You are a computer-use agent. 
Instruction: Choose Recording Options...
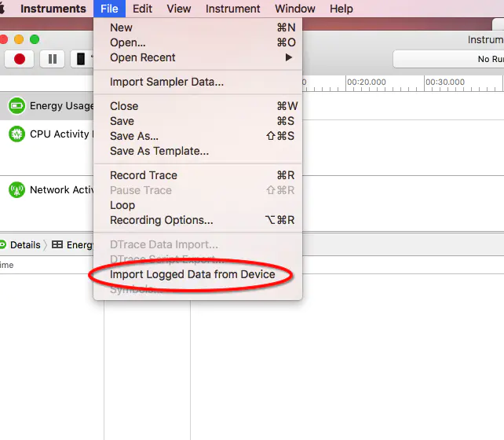click(x=198, y=220)
